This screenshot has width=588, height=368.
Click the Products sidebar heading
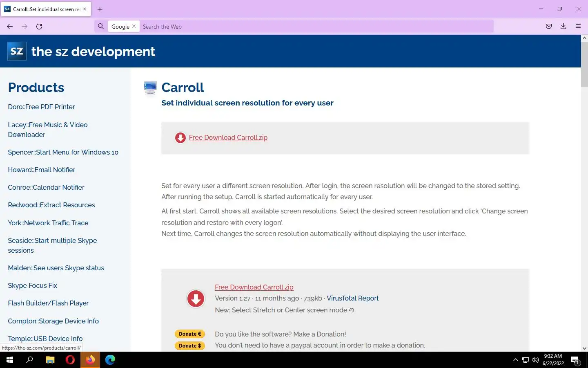[x=36, y=88]
